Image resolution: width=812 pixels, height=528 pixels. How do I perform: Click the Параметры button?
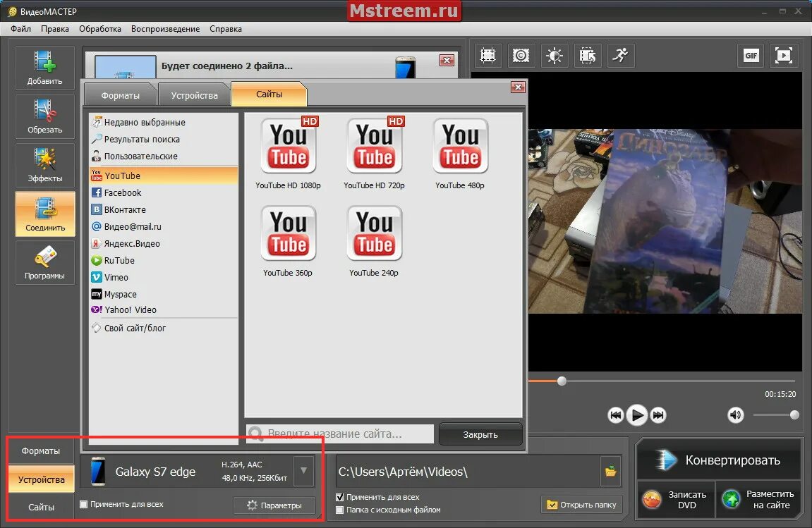(x=274, y=505)
